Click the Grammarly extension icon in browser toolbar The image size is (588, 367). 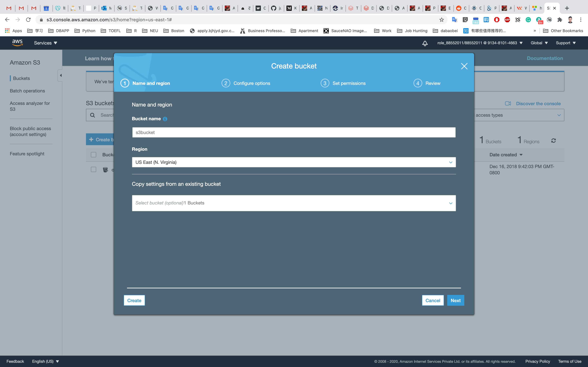528,20
